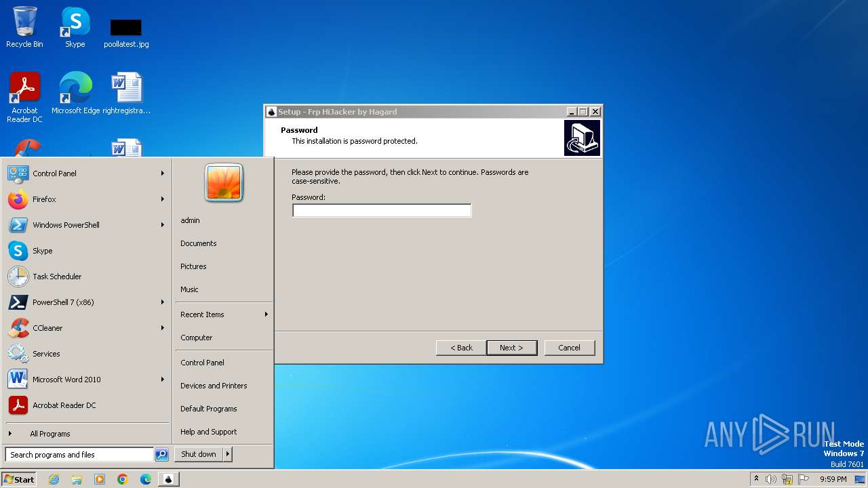The image size is (868, 488).
Task: Focus the Search programs and files box
Action: click(x=79, y=455)
